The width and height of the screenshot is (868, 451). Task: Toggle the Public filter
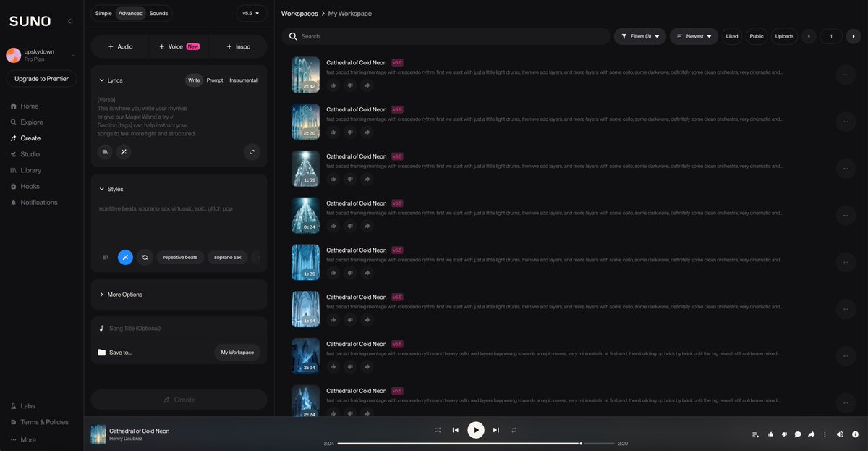(757, 36)
